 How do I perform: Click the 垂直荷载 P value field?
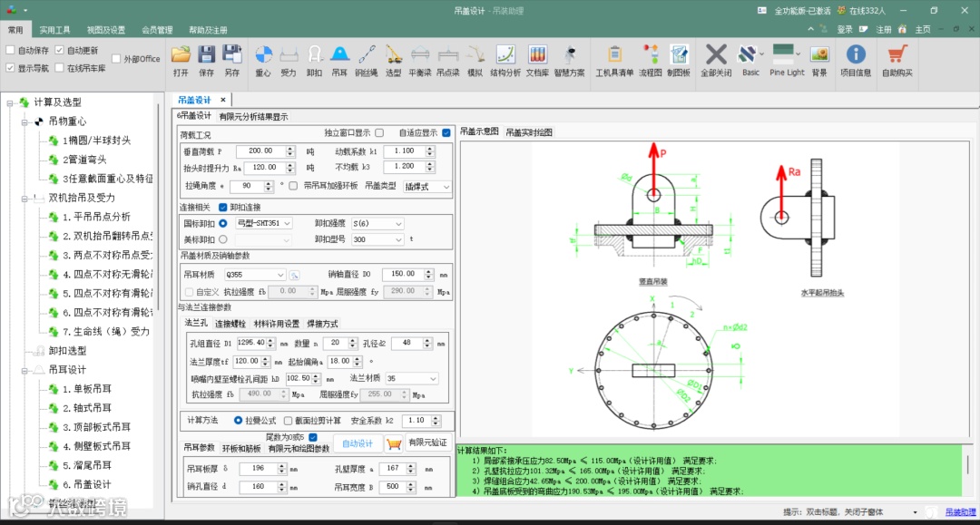point(260,151)
